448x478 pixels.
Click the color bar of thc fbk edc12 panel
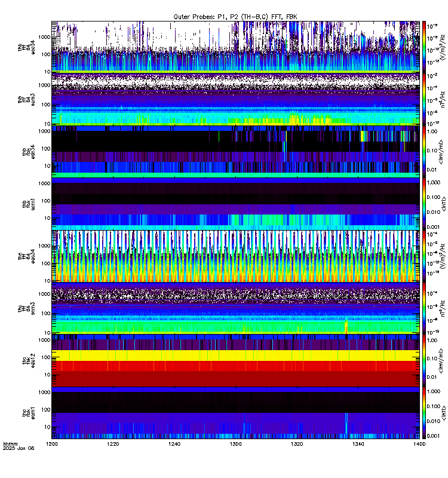(x=424, y=360)
